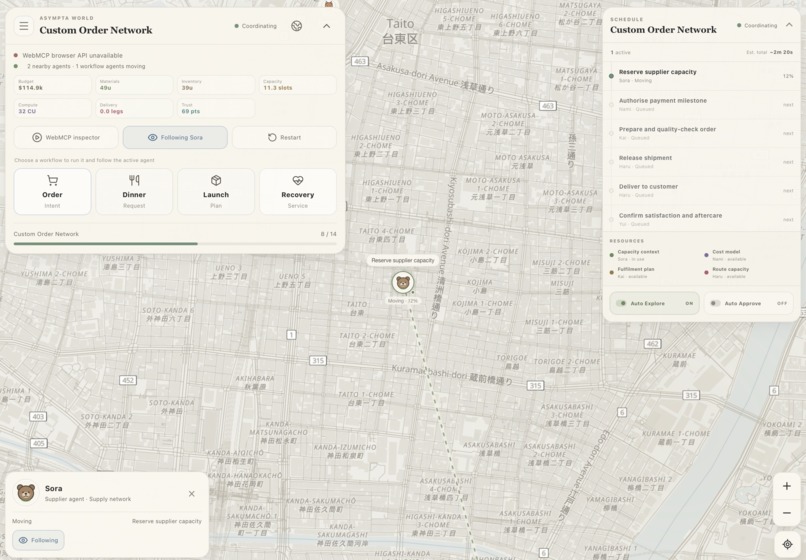Select the Budget $114.9k stat card
The height and width of the screenshot is (560, 806).
pyautogui.click(x=52, y=85)
